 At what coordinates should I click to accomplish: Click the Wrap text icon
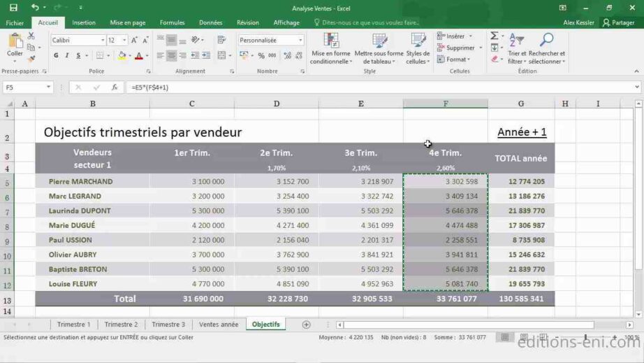[222, 40]
